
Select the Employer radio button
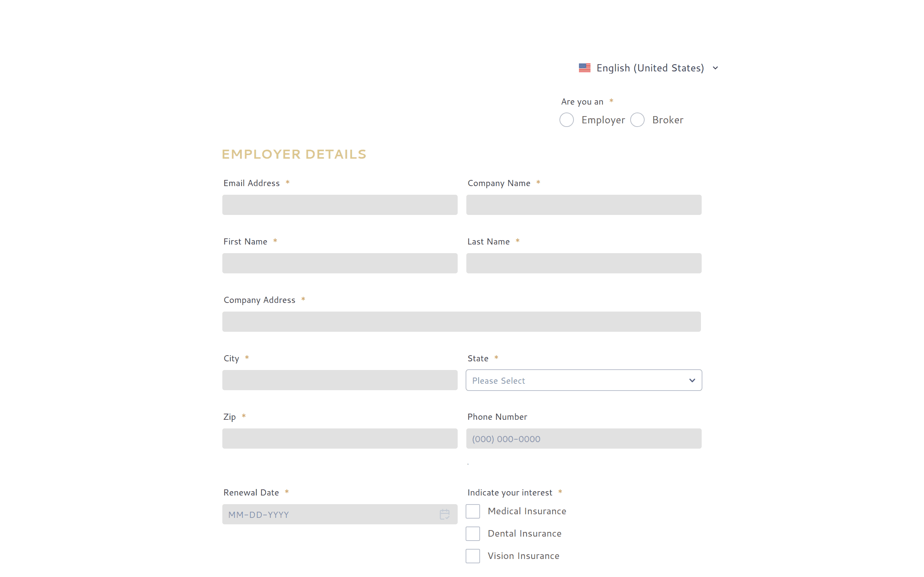(567, 120)
